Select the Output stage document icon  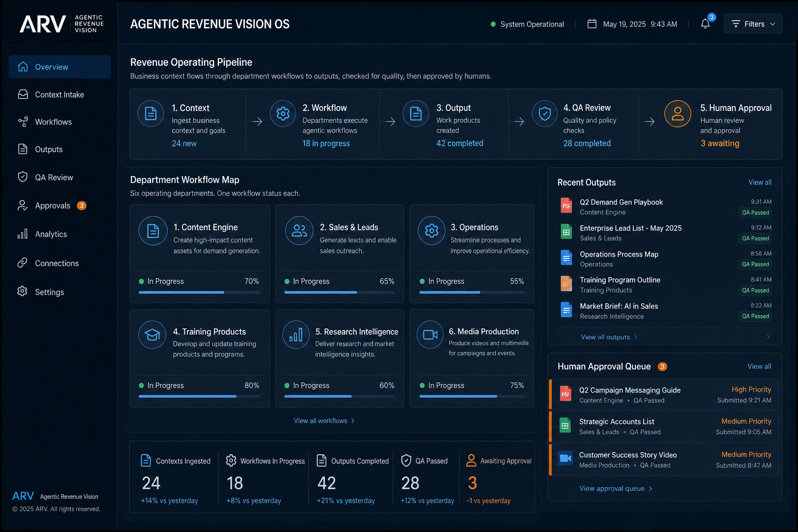tap(416, 113)
